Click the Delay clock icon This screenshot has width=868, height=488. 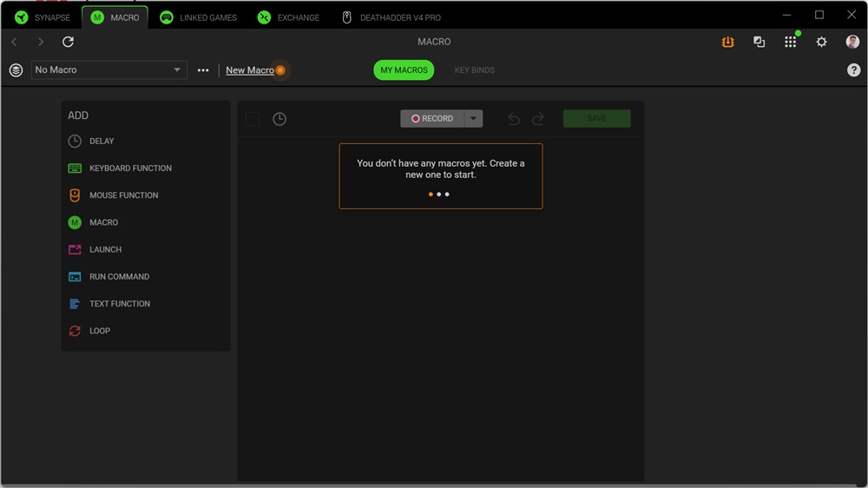[75, 141]
